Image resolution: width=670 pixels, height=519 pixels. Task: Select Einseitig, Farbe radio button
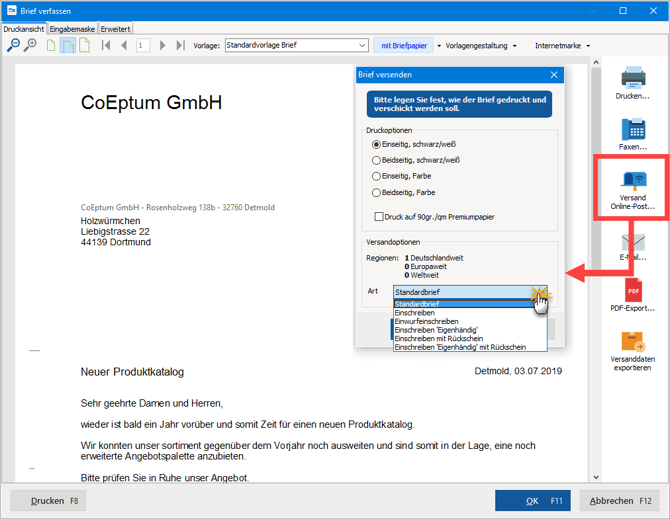coord(376,175)
